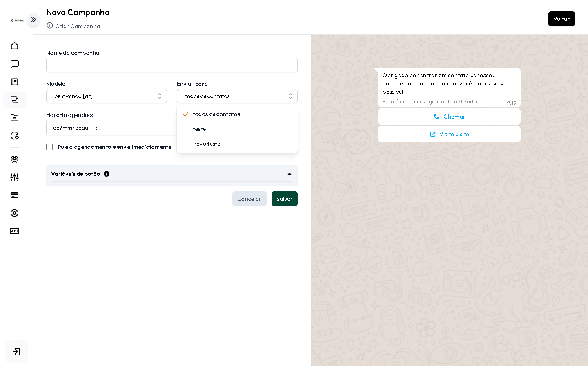The width and height of the screenshot is (588, 368).
Task: Open the API icon in sidebar
Action: 14,231
